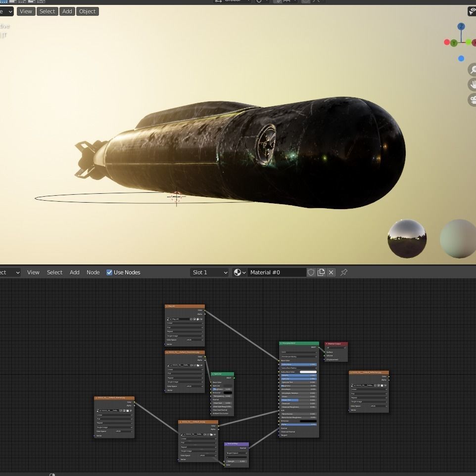This screenshot has width=476, height=476.
Task: Unlink the image in Map #0 node
Action: tap(201, 319)
